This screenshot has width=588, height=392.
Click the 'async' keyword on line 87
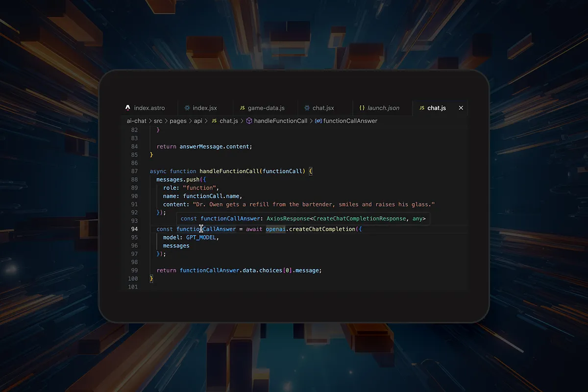pos(158,171)
